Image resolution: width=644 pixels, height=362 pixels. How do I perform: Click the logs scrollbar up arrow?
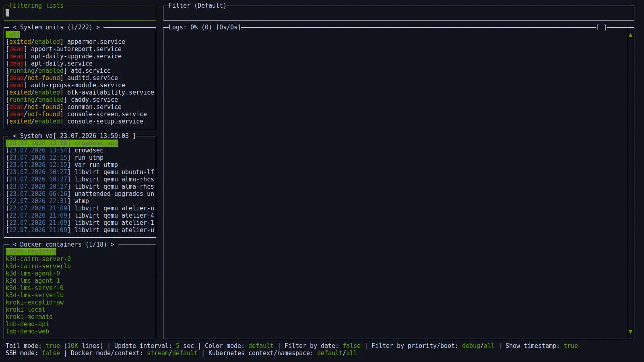point(630,35)
